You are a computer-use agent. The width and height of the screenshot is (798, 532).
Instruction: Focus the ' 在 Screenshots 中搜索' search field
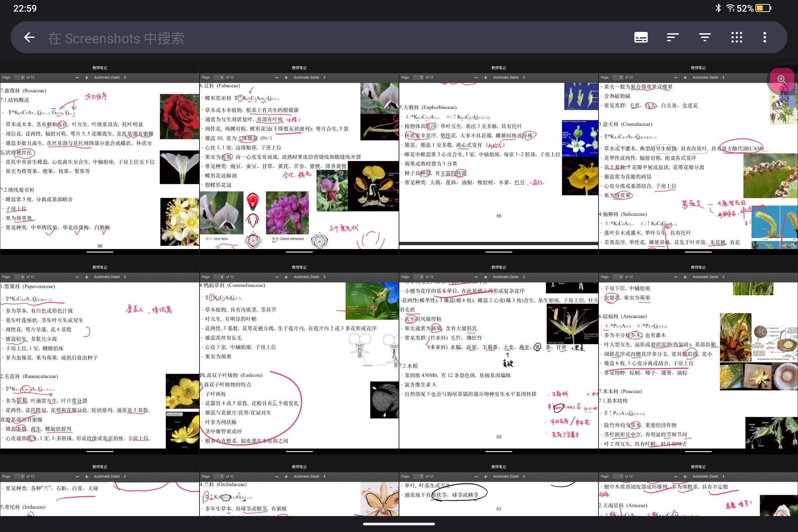coord(116,38)
